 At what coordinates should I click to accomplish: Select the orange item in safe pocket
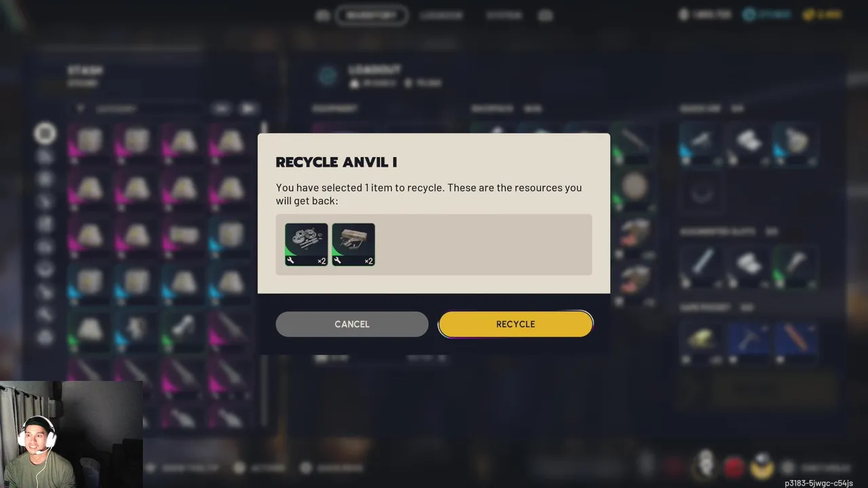pos(795,340)
